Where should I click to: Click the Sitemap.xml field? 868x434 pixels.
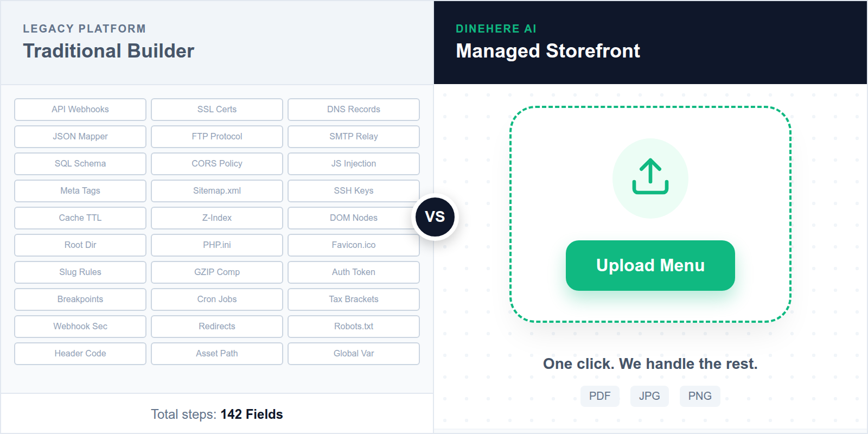[x=217, y=191]
